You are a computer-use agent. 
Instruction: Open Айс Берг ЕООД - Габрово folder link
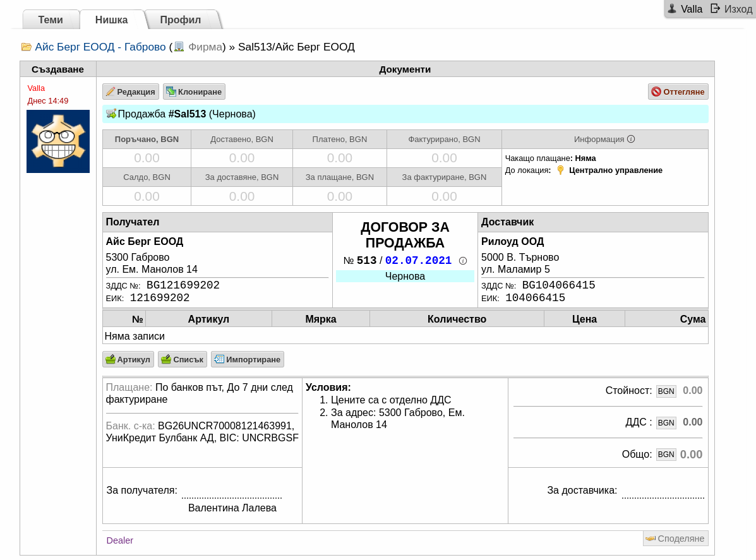tap(100, 47)
